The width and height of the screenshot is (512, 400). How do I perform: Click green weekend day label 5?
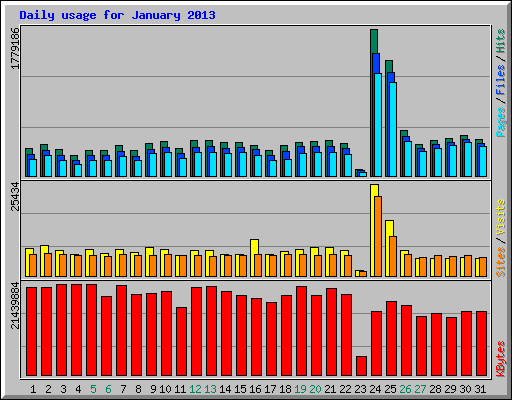pyautogui.click(x=93, y=389)
